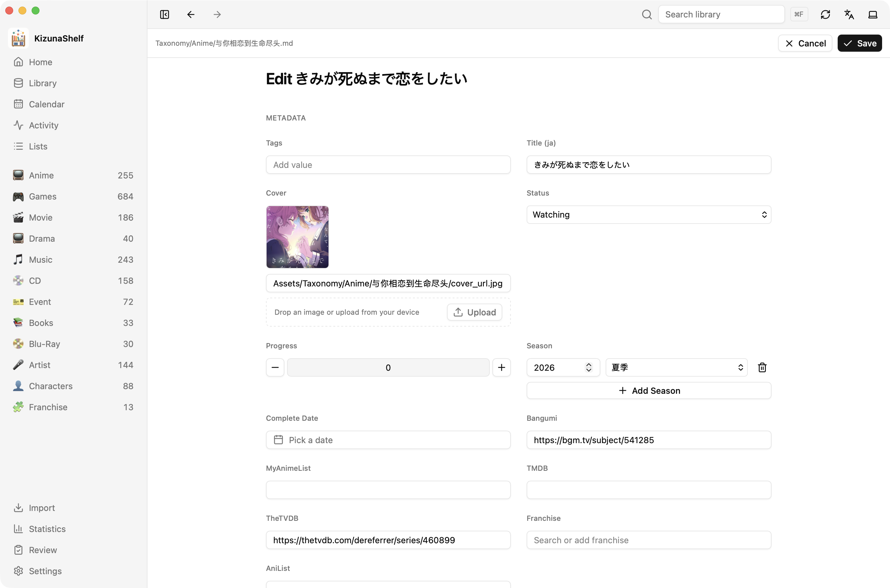
Task: Open Statistics in sidebar
Action: point(73,529)
